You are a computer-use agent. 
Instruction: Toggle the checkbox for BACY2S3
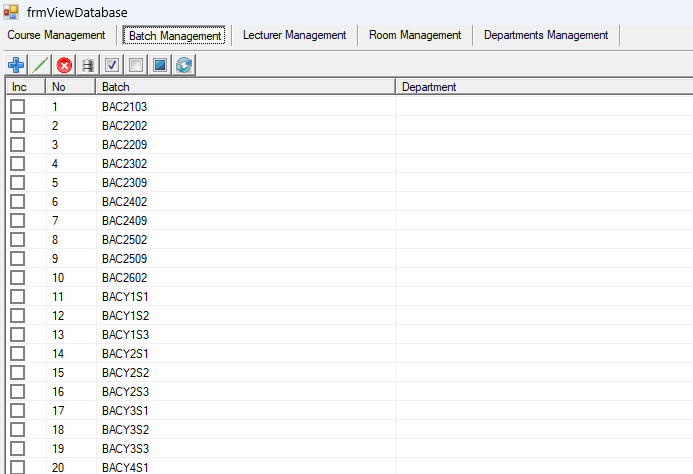point(18,392)
